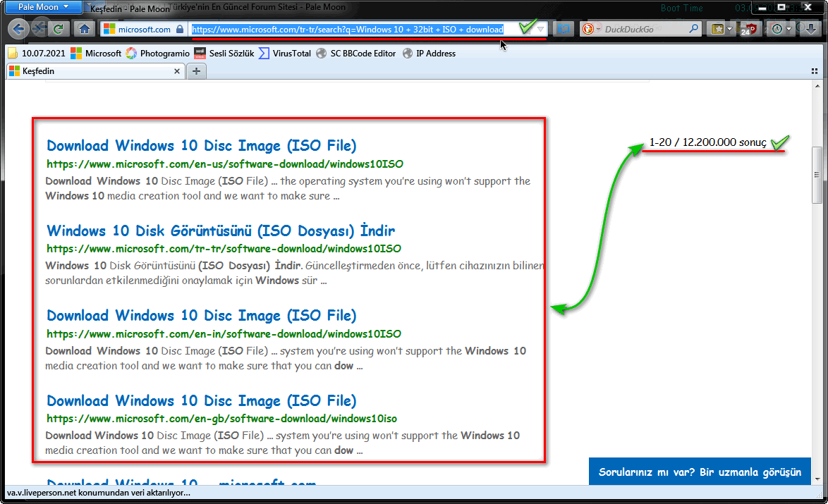Reload the current page
This screenshot has height=504, width=828.
click(58, 29)
